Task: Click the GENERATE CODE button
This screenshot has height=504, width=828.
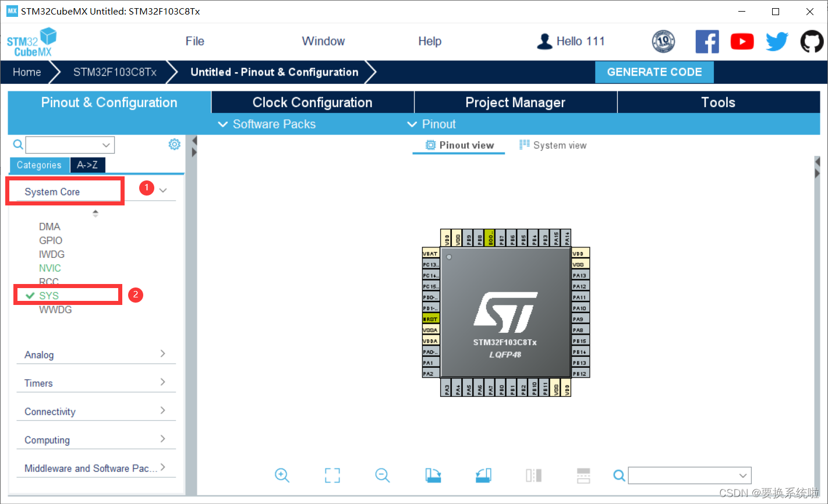Action: tap(654, 72)
